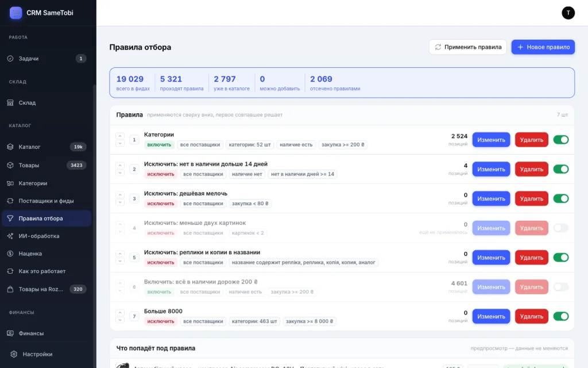Screen dimensions: 588x368
Task: Open Поставщики и фиды page
Action: 47,201
